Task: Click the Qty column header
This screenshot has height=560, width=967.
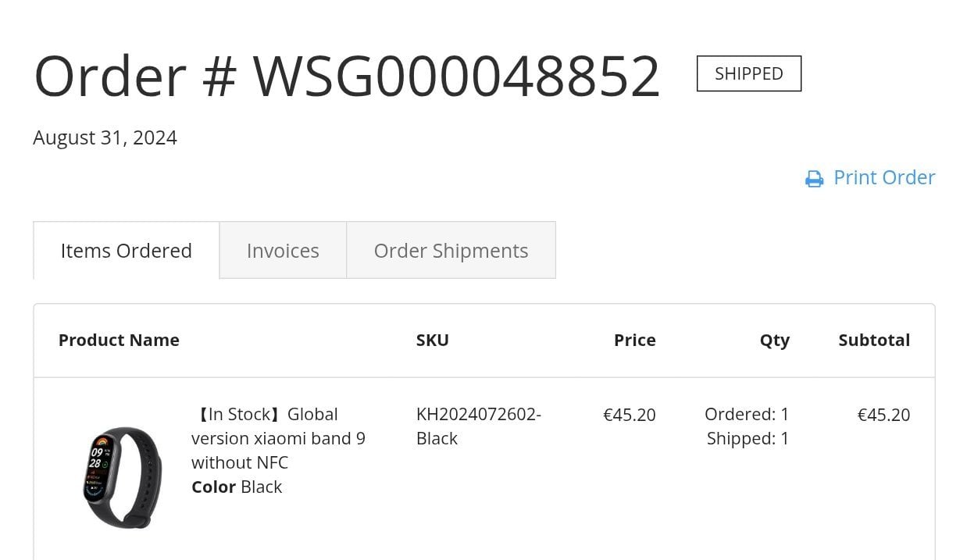Action: pos(775,341)
